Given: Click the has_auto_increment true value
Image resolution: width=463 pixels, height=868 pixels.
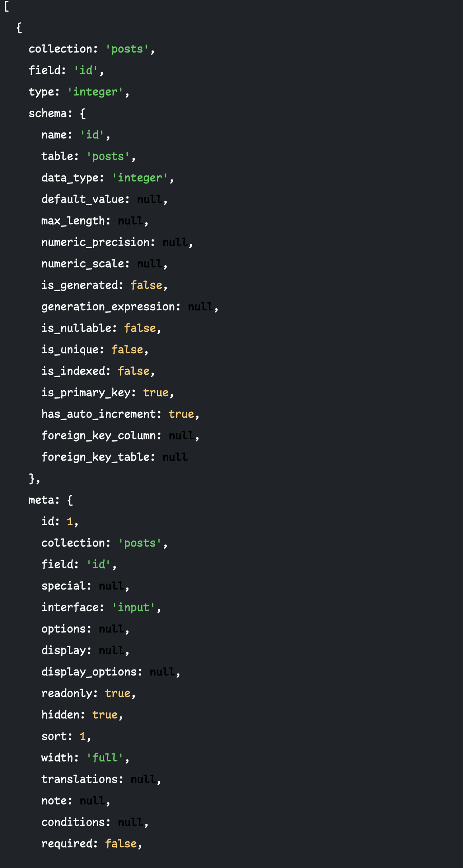Looking at the screenshot, I should 181,414.
